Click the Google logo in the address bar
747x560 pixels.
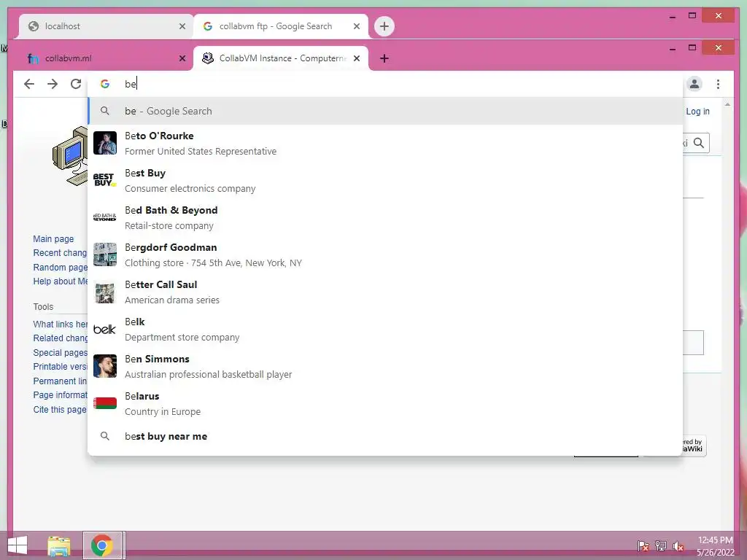pyautogui.click(x=105, y=84)
